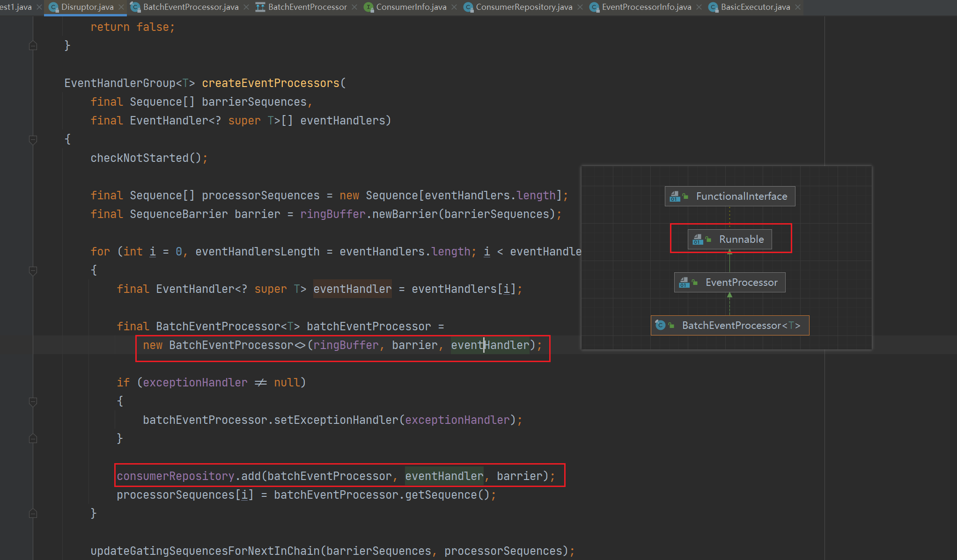
Task: Click the class icon on EventProcessorInfo.java tab
Action: pyautogui.click(x=594, y=7)
